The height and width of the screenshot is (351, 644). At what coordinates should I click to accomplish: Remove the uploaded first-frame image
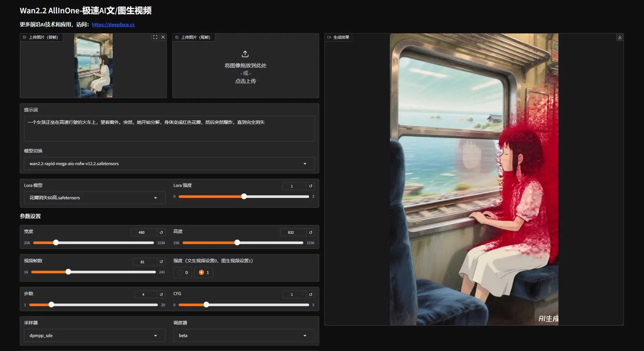(163, 37)
